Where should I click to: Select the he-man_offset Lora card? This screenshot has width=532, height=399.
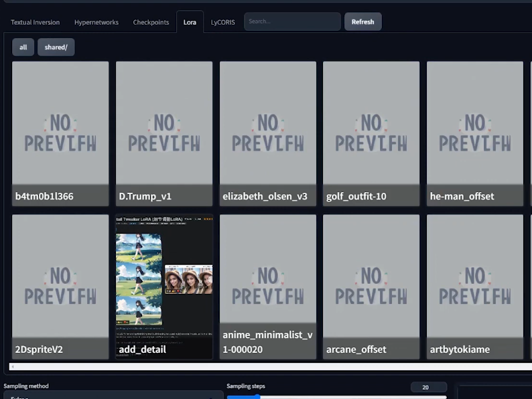(x=475, y=134)
